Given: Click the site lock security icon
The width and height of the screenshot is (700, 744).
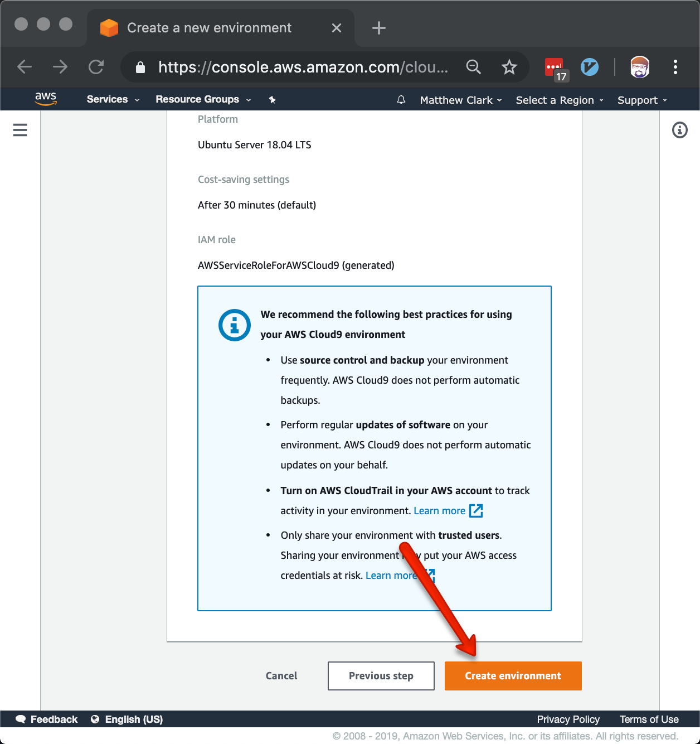Looking at the screenshot, I should (x=140, y=67).
